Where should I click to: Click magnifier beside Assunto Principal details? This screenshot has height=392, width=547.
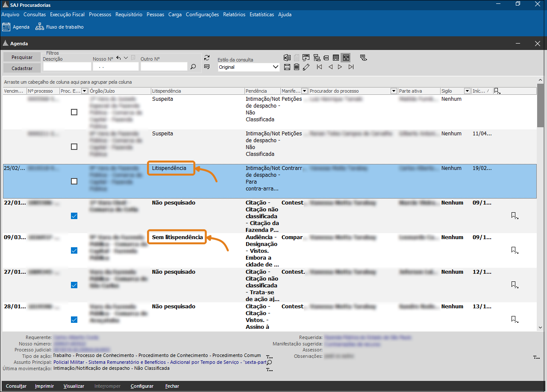[x=269, y=362]
